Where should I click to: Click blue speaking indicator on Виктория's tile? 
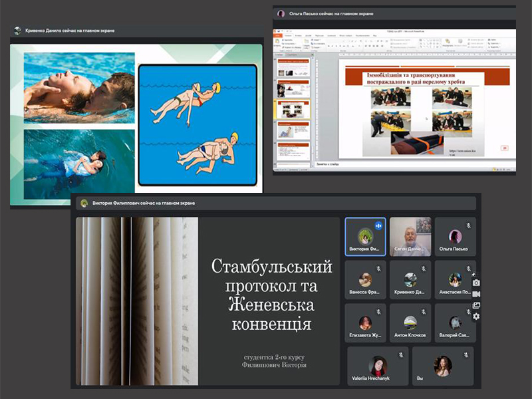(x=379, y=226)
